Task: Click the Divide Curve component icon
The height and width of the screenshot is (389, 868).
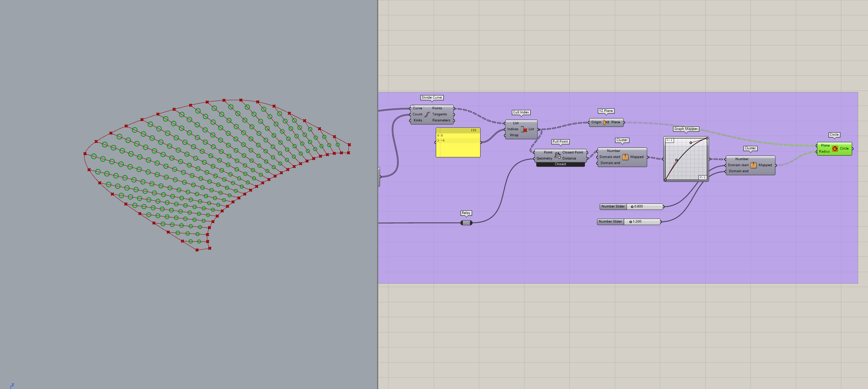Action: click(x=427, y=114)
